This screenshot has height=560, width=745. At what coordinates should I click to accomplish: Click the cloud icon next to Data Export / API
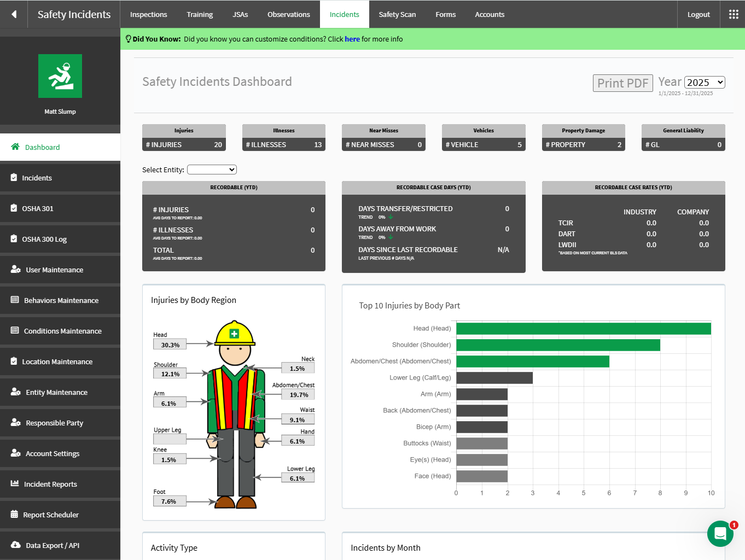coord(16,545)
